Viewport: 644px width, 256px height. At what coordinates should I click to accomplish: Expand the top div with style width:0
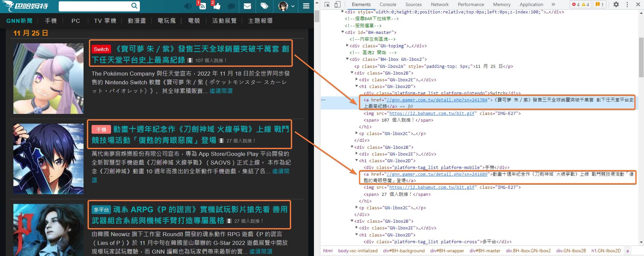[342, 12]
